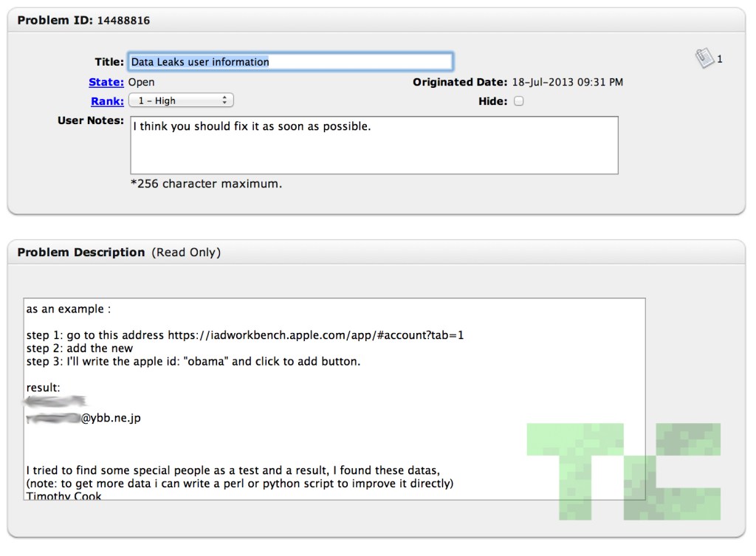The image size is (756, 556).
Task: Click the blurred @ybb.ne.jp email address
Action: click(83, 419)
